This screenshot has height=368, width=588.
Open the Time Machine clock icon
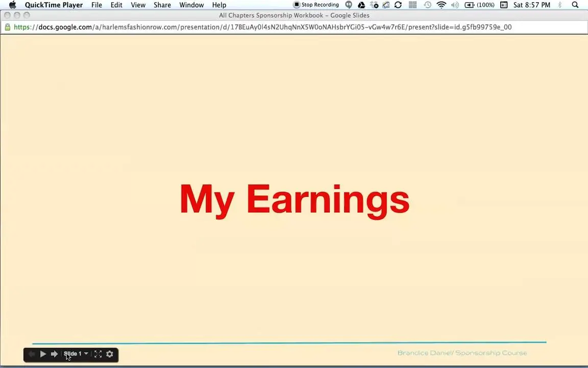pos(427,5)
